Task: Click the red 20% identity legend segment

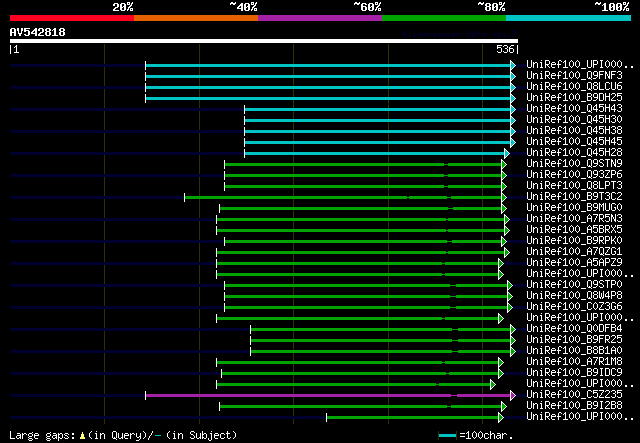Action: point(72,18)
